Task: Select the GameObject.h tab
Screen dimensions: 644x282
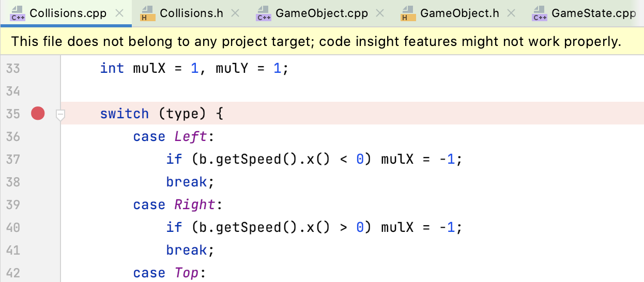Action: pyautogui.click(x=460, y=13)
